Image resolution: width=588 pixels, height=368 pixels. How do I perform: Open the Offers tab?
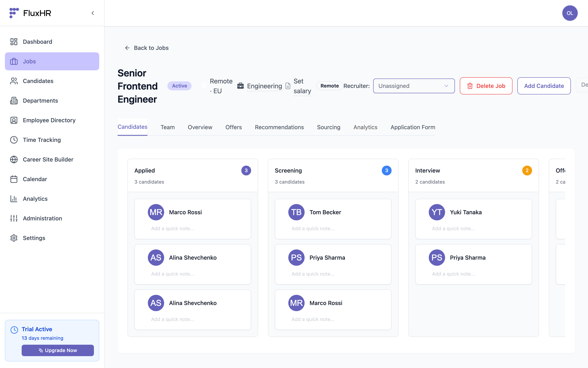pos(234,127)
